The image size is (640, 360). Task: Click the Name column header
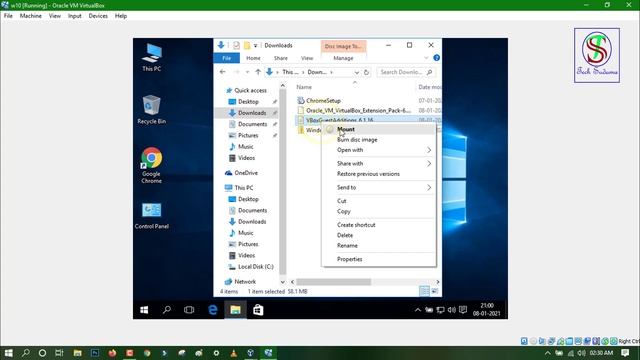(x=304, y=87)
